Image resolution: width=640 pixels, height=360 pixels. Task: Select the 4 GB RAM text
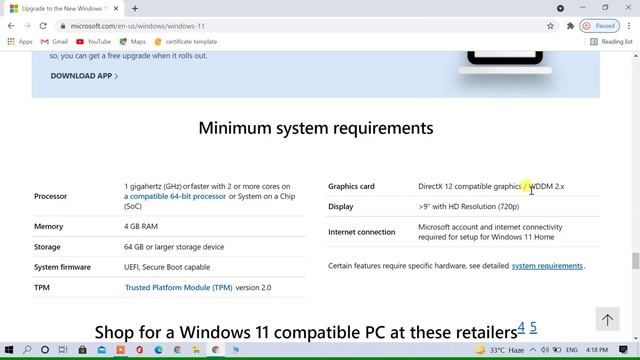click(x=141, y=227)
